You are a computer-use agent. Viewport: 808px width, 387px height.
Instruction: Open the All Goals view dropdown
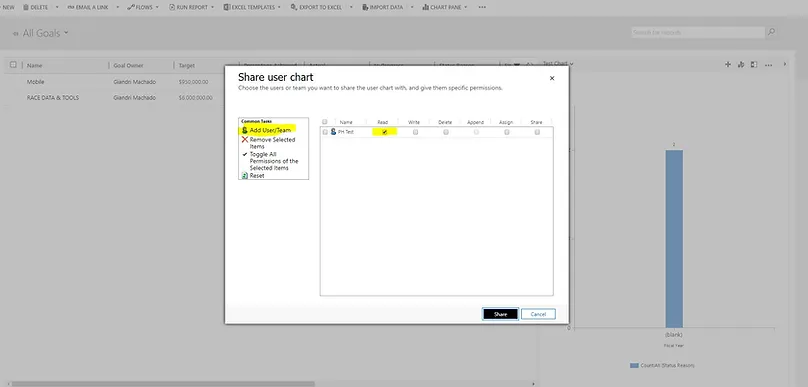pyautogui.click(x=66, y=33)
